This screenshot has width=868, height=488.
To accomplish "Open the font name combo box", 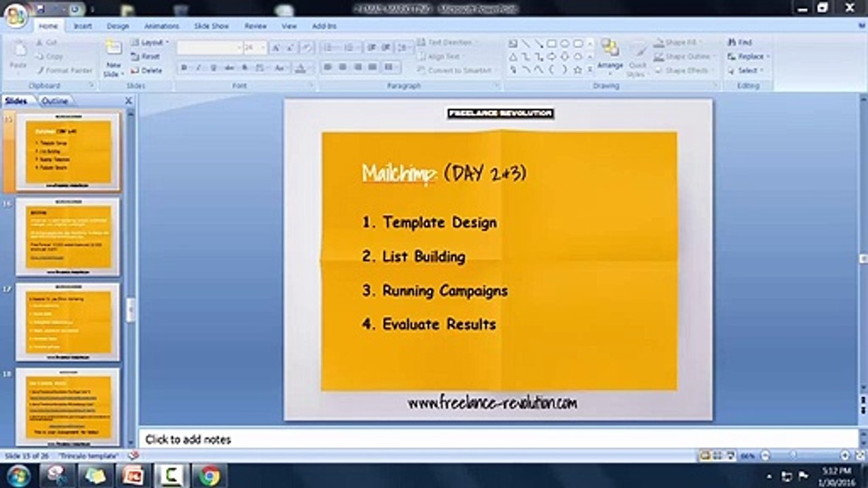I will [x=210, y=48].
